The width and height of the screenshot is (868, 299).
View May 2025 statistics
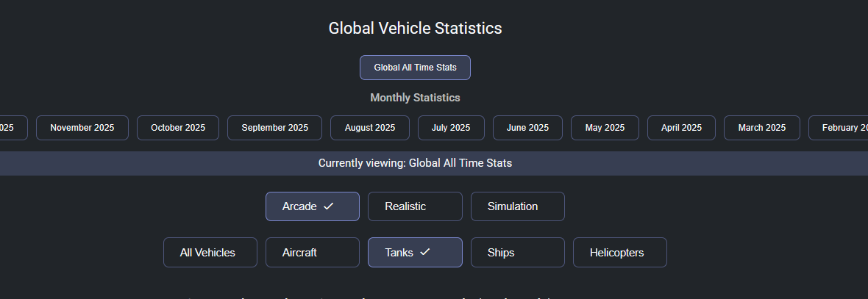pyautogui.click(x=605, y=128)
